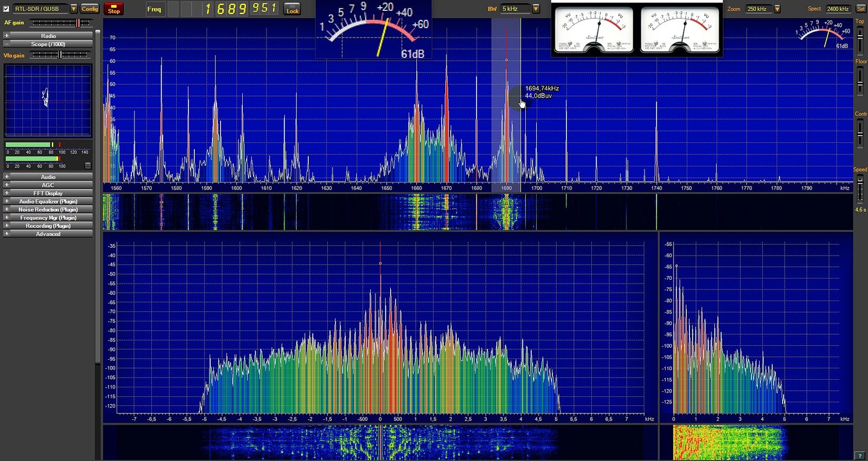Click the IF spectrum center line at 0
Image resolution: width=868 pixels, height=461 pixels.
(x=380, y=327)
